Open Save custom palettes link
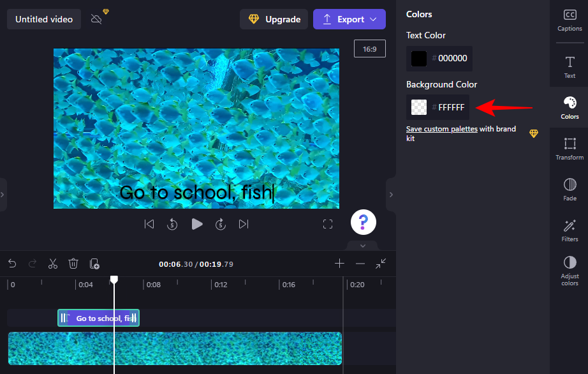Viewport: 588px width, 374px height. [x=441, y=129]
